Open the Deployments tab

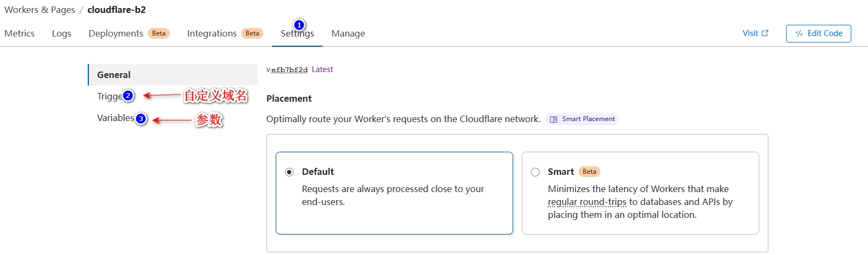tap(116, 33)
